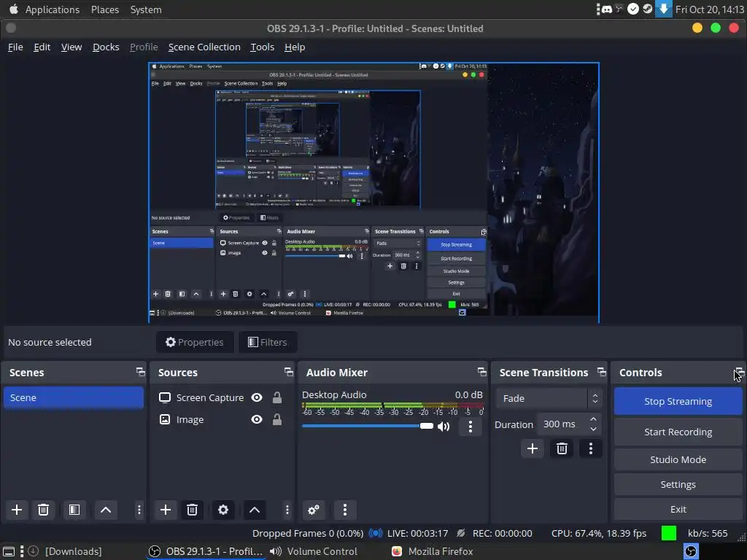Toggle visibility of Image source
This screenshot has width=747, height=560.
(x=257, y=419)
